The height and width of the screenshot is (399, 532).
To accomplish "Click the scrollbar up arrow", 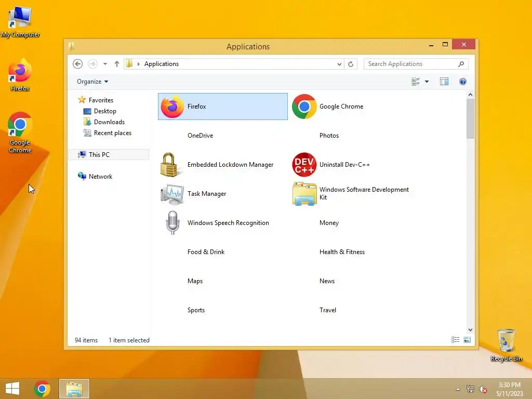I will click(470, 95).
